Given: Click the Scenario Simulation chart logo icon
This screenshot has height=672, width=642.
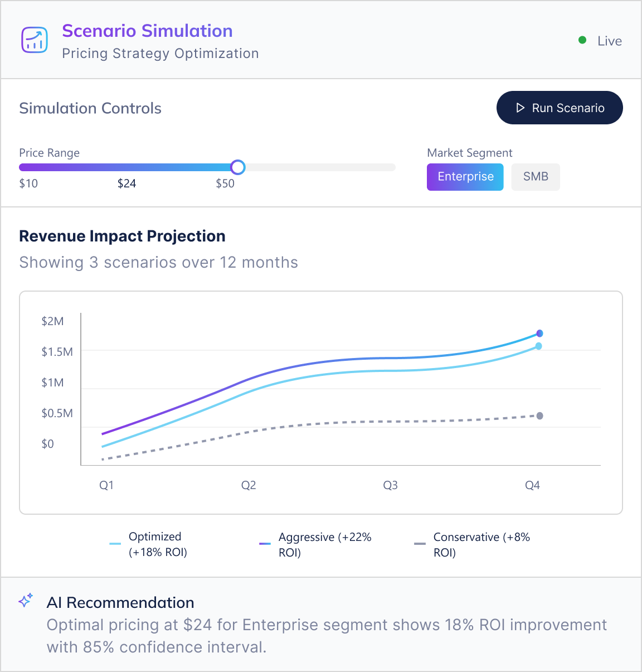Looking at the screenshot, I should point(35,40).
